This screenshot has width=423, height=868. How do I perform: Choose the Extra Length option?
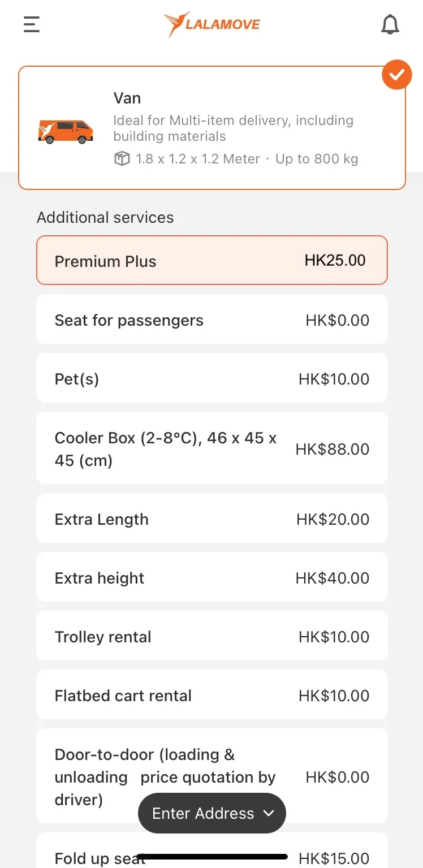(x=212, y=518)
